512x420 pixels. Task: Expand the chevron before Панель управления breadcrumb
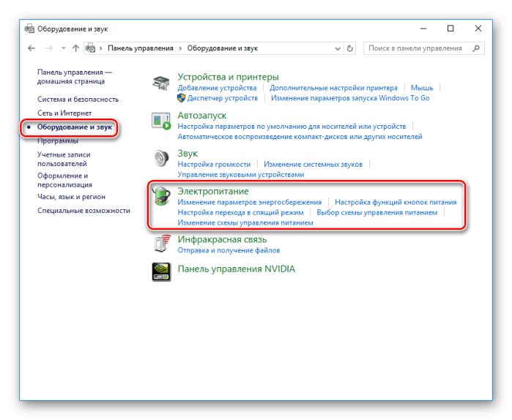101,48
